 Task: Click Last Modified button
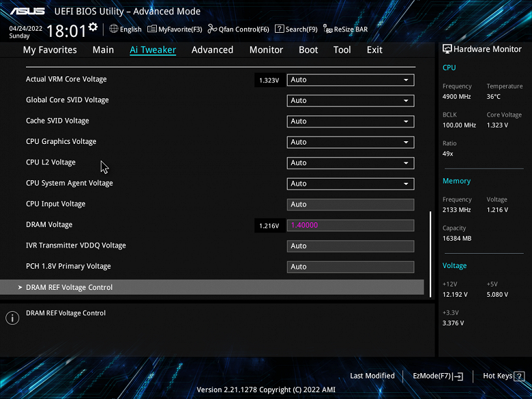pyautogui.click(x=372, y=376)
